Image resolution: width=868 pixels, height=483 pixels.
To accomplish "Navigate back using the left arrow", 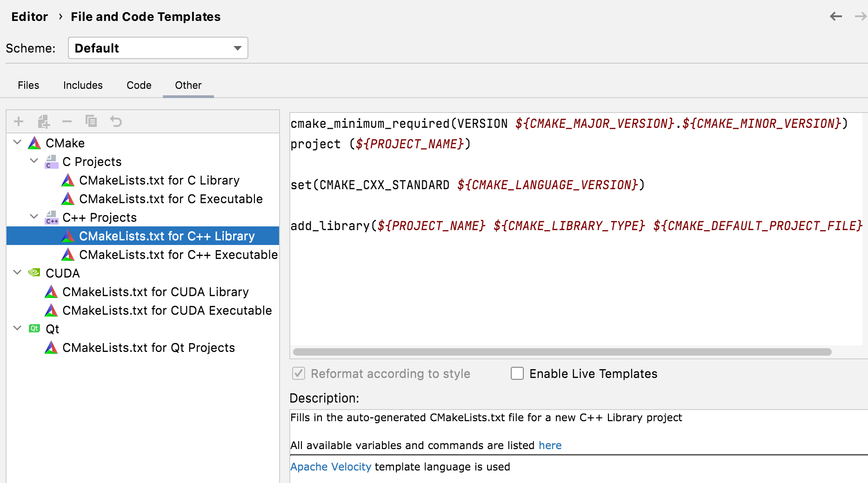I will [x=836, y=16].
